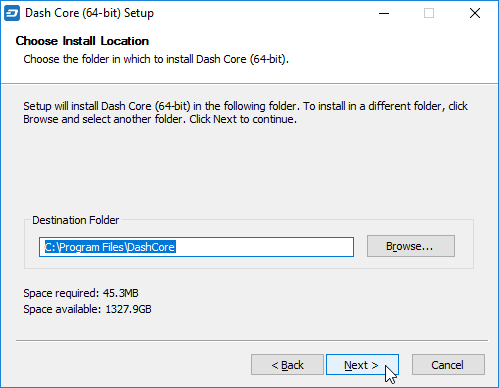Click the "Choose Install Location" heading
Screen dimensions: 499x388
pyautogui.click(x=82, y=41)
